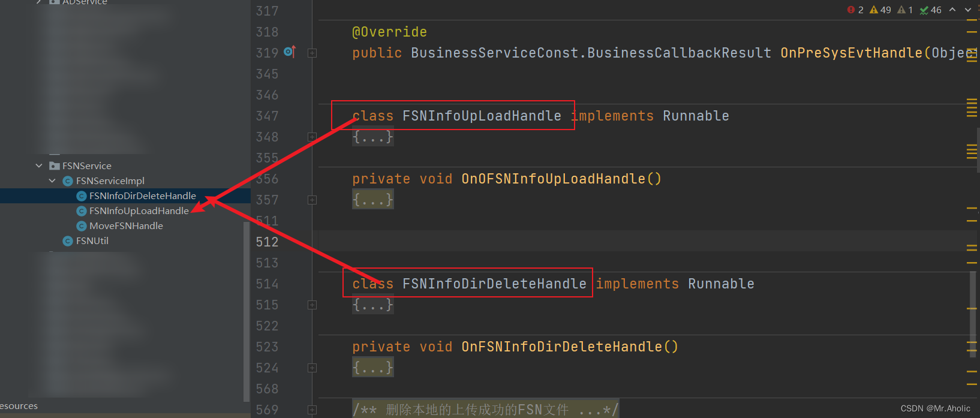
Task: Click the folded {...} placeholder under FSNInfoUpLoadHandle
Action: click(x=373, y=137)
